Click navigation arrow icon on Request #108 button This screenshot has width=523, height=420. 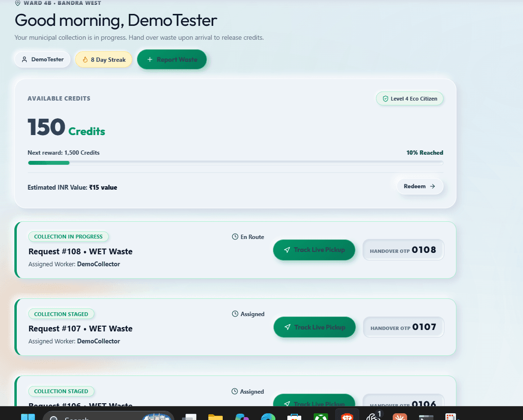(287, 250)
